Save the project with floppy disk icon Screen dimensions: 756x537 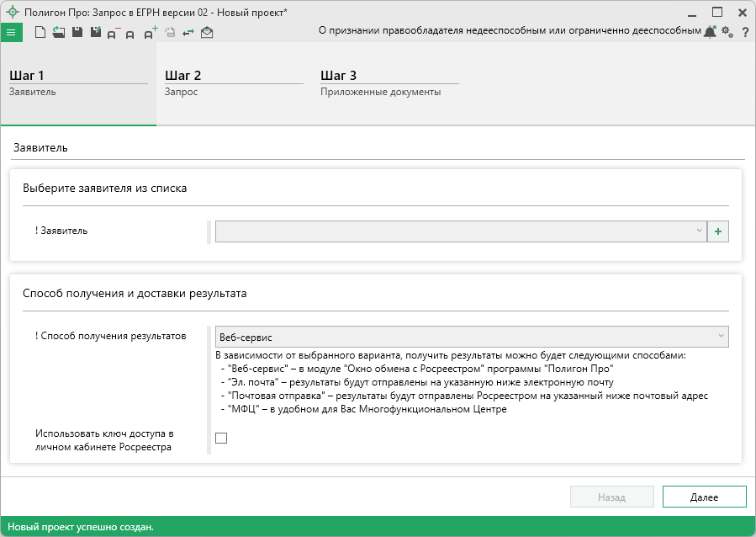77,32
